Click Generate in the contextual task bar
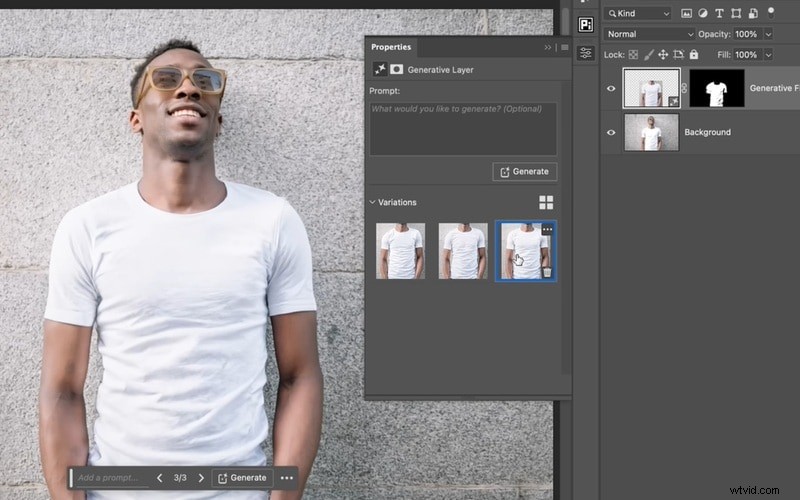The width and height of the screenshot is (800, 500). [242, 478]
